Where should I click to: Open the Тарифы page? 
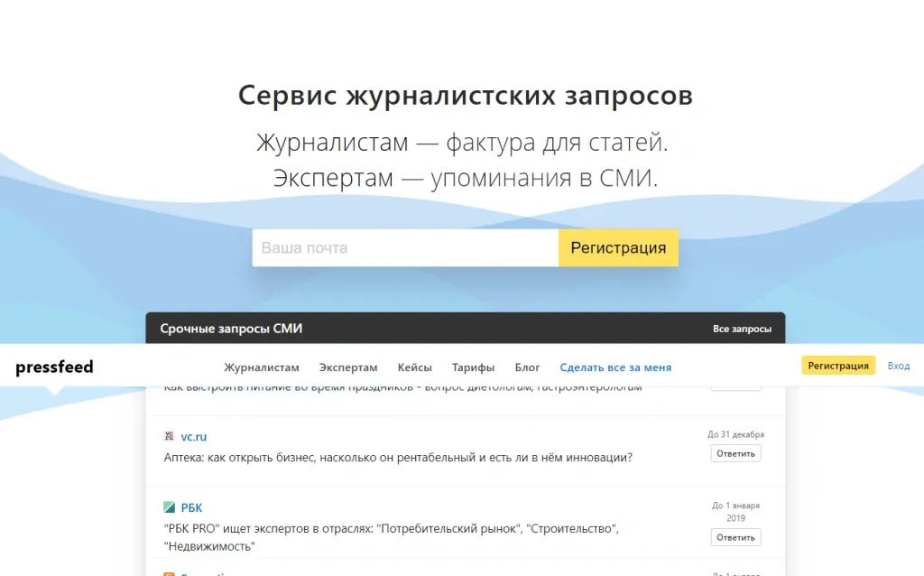coord(473,367)
